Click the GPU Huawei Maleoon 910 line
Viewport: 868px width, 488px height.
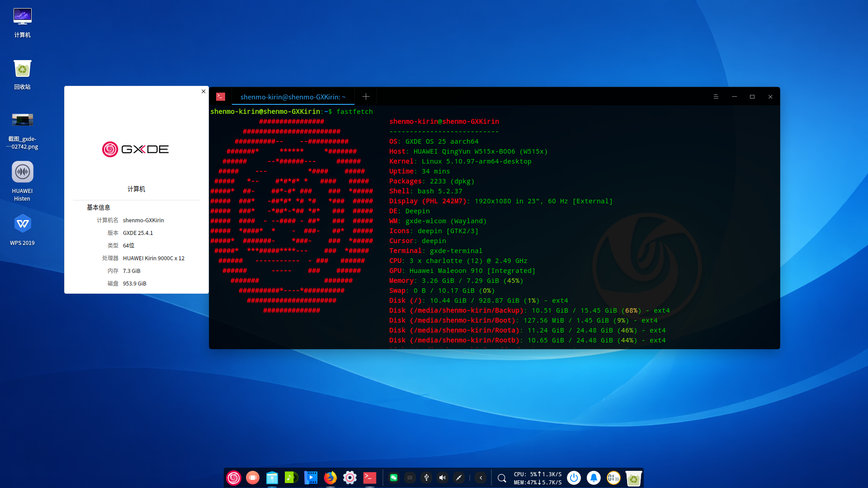(x=462, y=271)
